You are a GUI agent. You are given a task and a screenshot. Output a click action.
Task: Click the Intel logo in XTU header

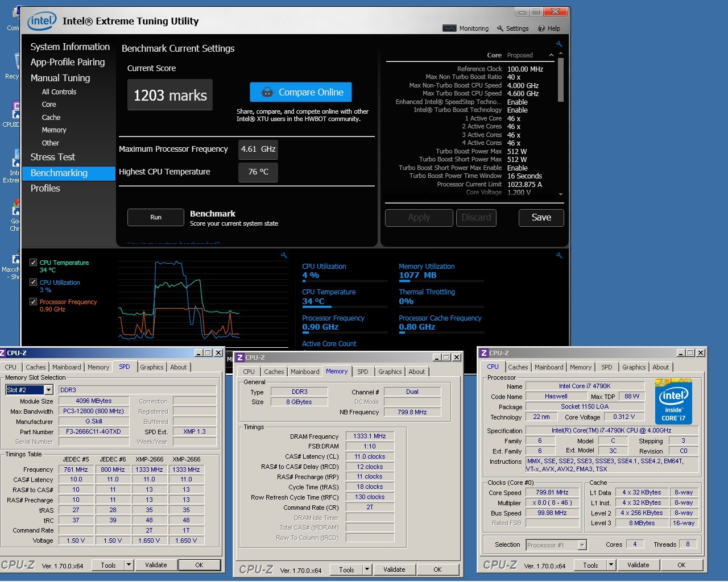point(42,22)
